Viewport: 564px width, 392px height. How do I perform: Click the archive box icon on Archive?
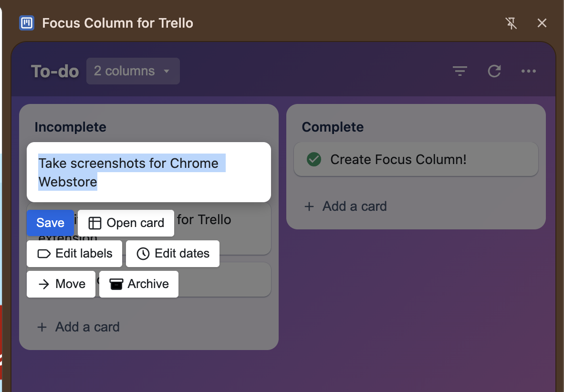click(115, 284)
